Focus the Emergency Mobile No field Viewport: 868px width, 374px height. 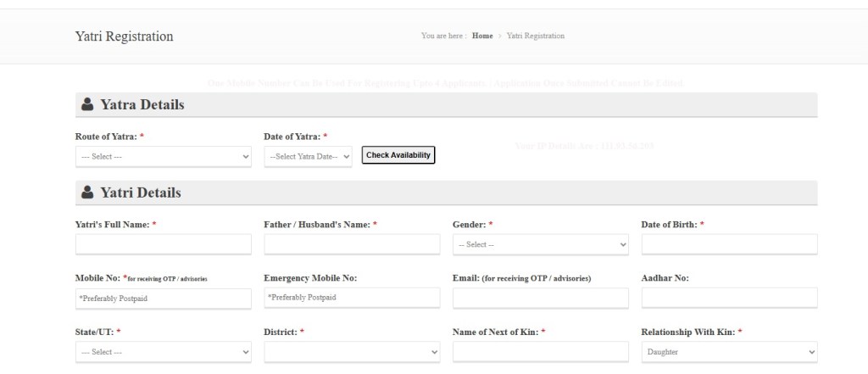pyautogui.click(x=352, y=298)
